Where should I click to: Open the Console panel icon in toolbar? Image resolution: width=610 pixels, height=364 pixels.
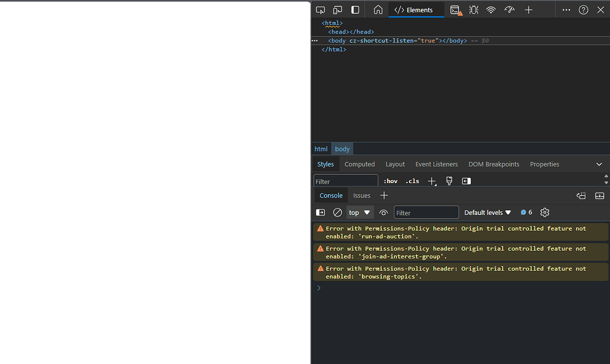pos(456,10)
